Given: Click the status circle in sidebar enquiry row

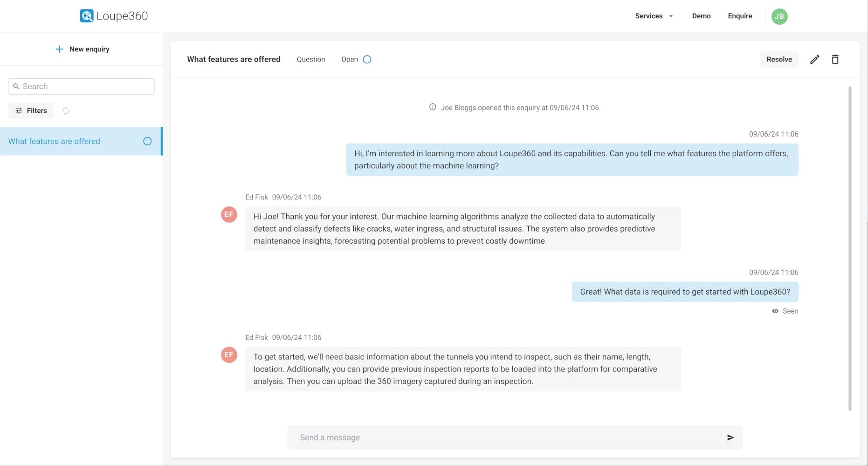Looking at the screenshot, I should tap(147, 141).
